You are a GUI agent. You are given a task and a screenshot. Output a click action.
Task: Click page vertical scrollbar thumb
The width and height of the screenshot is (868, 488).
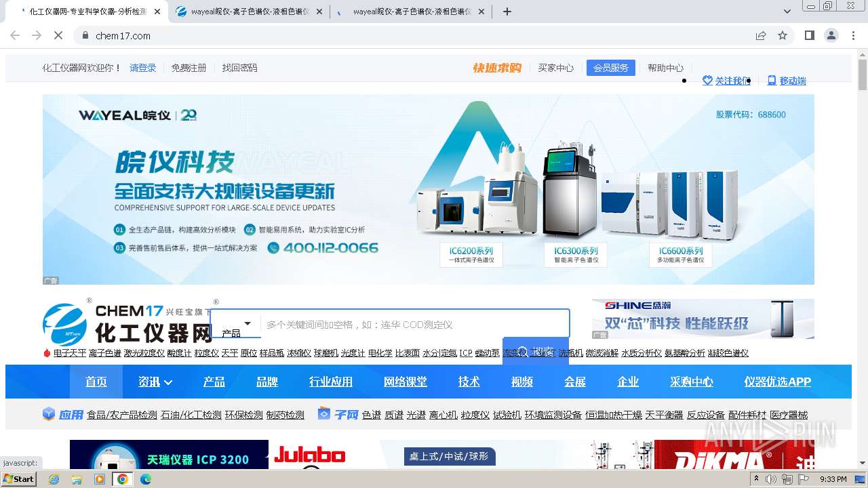point(862,75)
